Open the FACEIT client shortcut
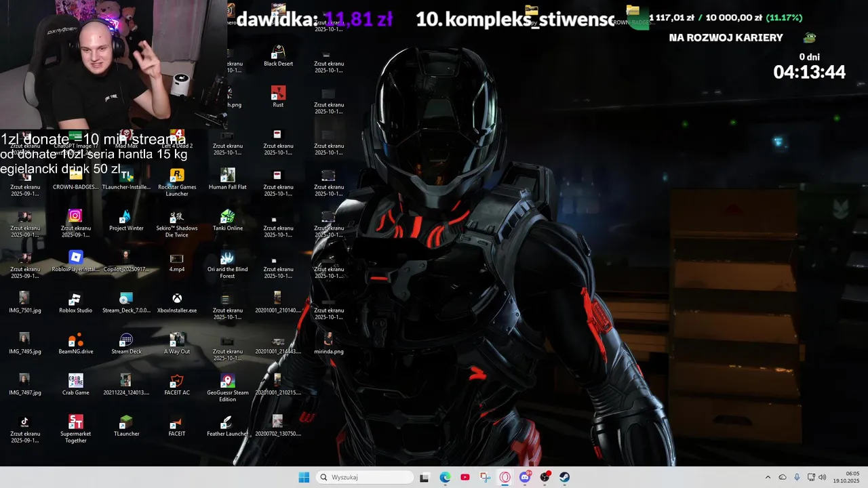This screenshot has width=868, height=488. (177, 427)
